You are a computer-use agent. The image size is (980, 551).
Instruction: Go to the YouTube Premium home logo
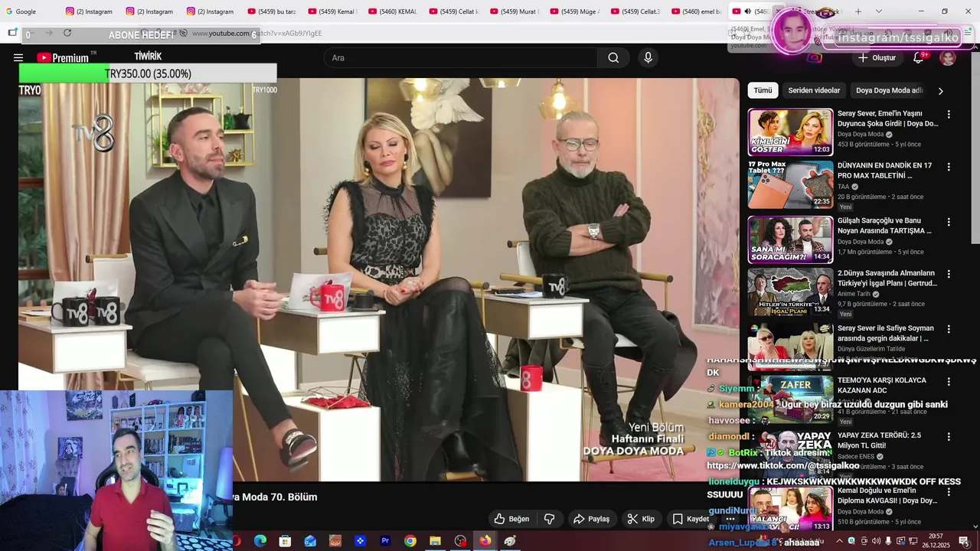click(x=62, y=57)
